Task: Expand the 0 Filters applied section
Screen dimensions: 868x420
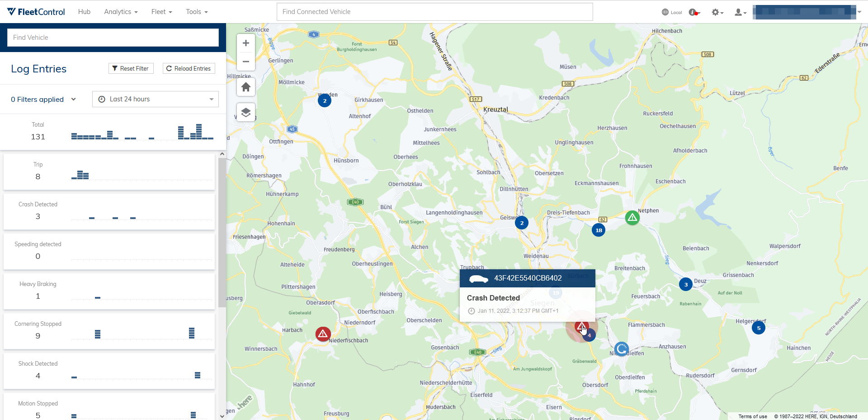Action: coord(43,99)
